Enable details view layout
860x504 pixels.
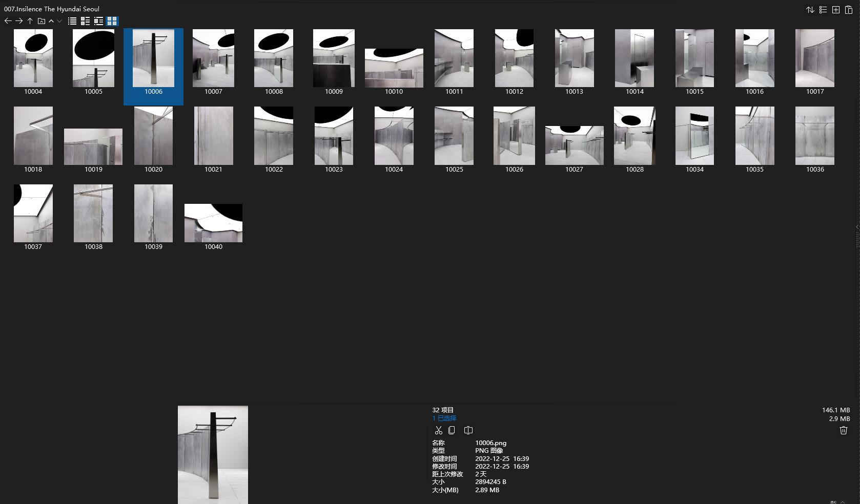point(86,21)
